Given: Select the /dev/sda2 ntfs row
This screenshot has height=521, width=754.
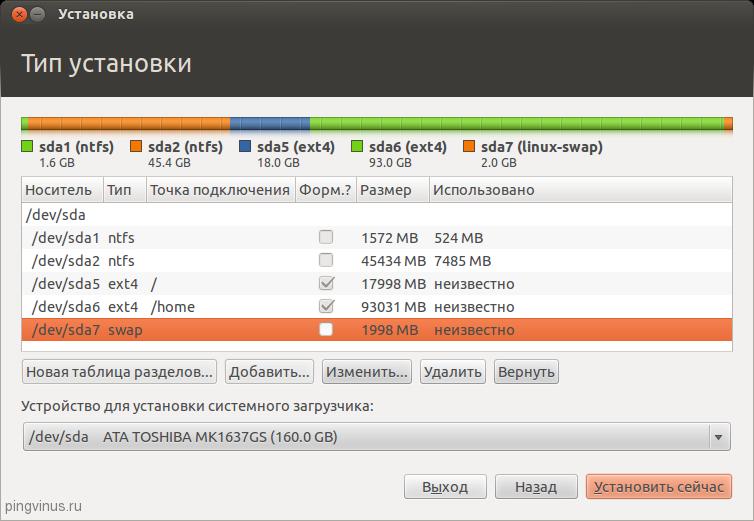Looking at the screenshot, I should pos(377,261).
